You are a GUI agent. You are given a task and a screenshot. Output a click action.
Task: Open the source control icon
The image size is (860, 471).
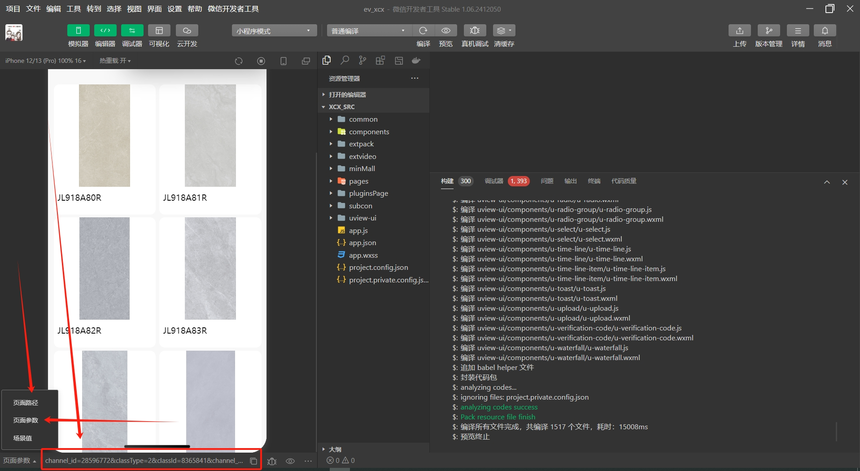click(362, 60)
